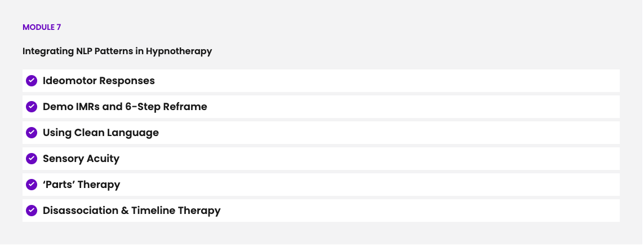Click the MODULE 7 purple label
The height and width of the screenshot is (245, 644).
click(42, 27)
